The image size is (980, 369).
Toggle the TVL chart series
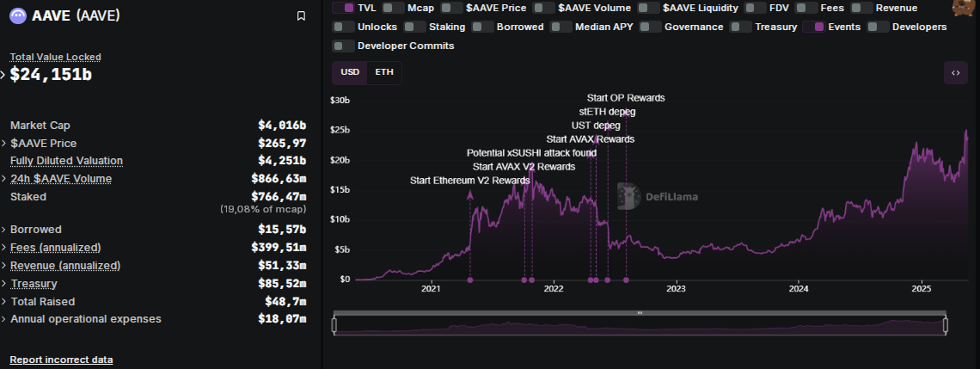tap(343, 8)
